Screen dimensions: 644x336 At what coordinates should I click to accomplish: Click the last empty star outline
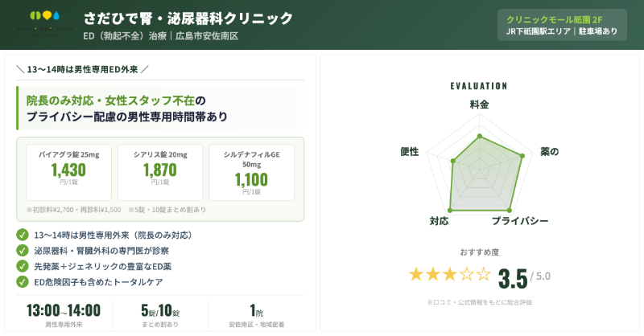483,275
